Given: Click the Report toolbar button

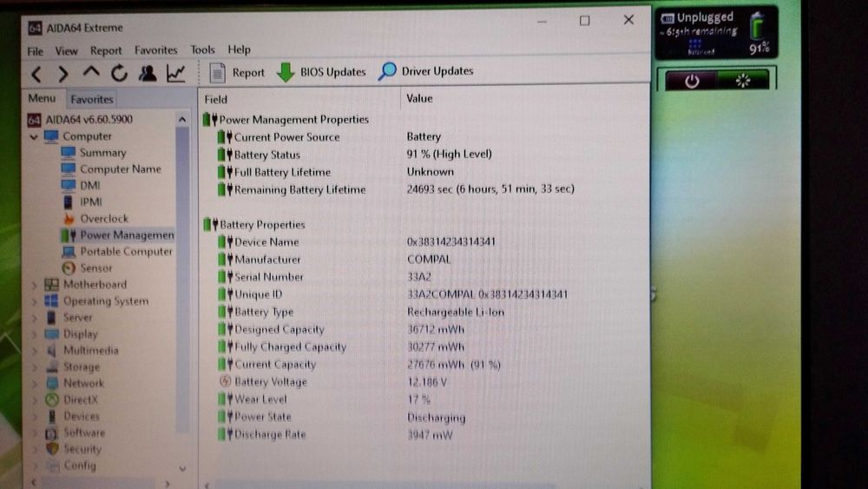Looking at the screenshot, I should tap(236, 73).
